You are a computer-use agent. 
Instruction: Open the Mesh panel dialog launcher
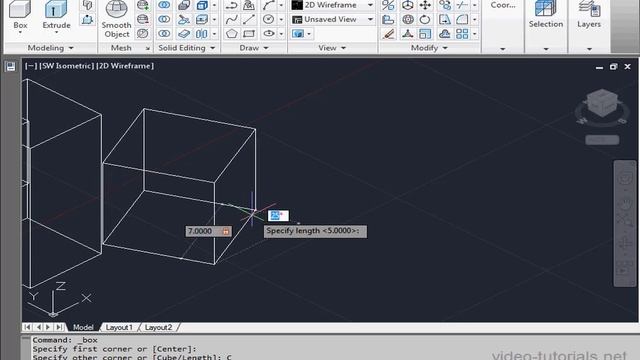point(148,48)
